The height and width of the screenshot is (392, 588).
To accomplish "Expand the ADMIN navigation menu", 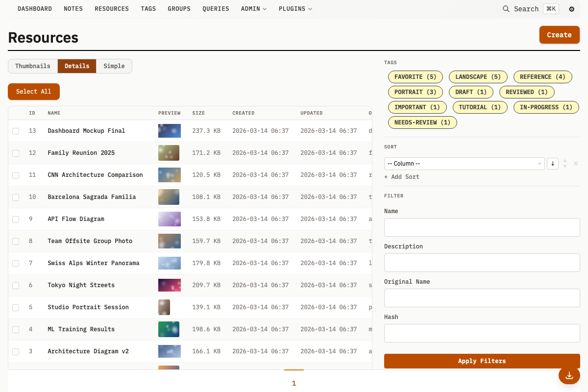I will (253, 8).
